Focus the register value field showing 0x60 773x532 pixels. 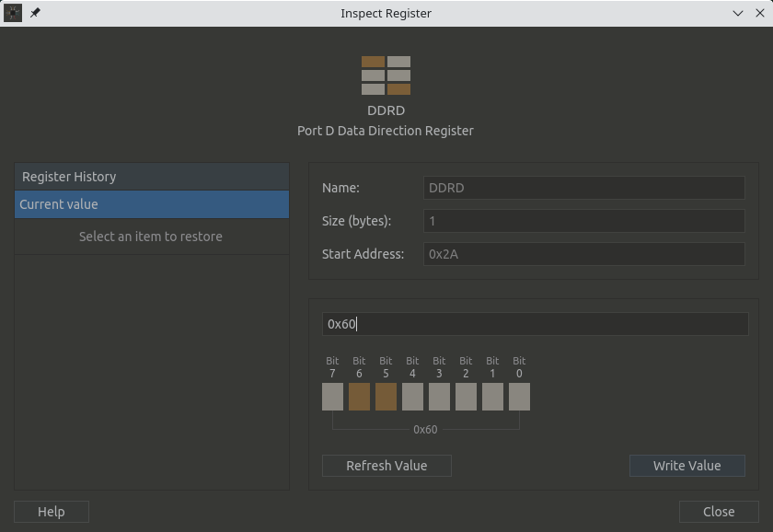[536, 324]
